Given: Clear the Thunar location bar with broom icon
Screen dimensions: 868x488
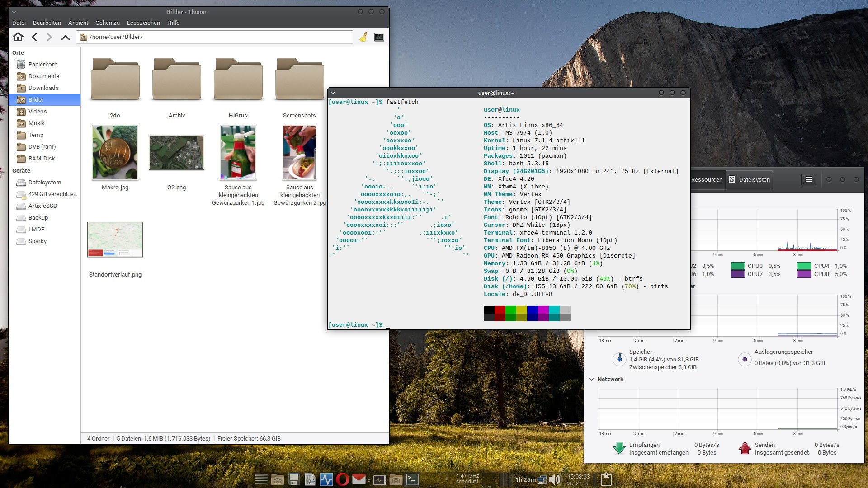Looking at the screenshot, I should (363, 37).
